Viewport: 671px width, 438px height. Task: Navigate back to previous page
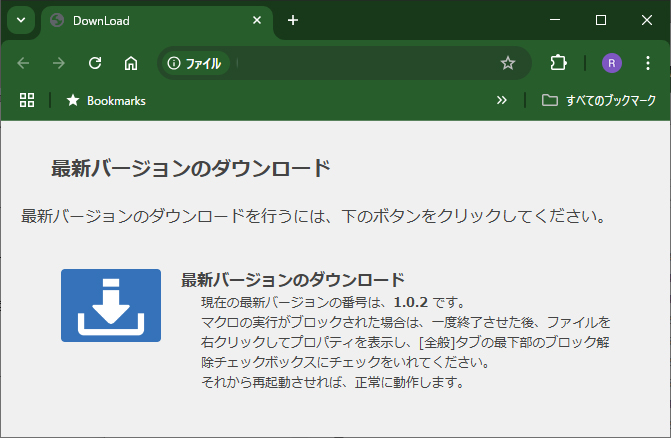coord(24,63)
